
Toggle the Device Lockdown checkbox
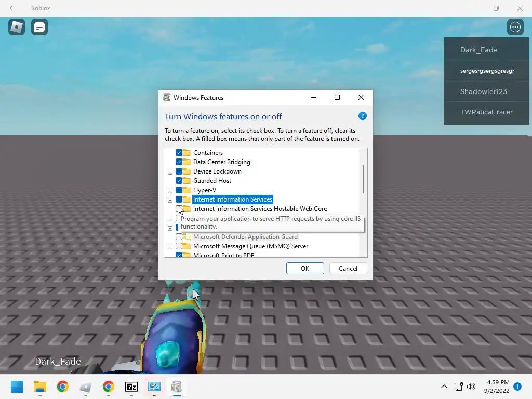179,171
